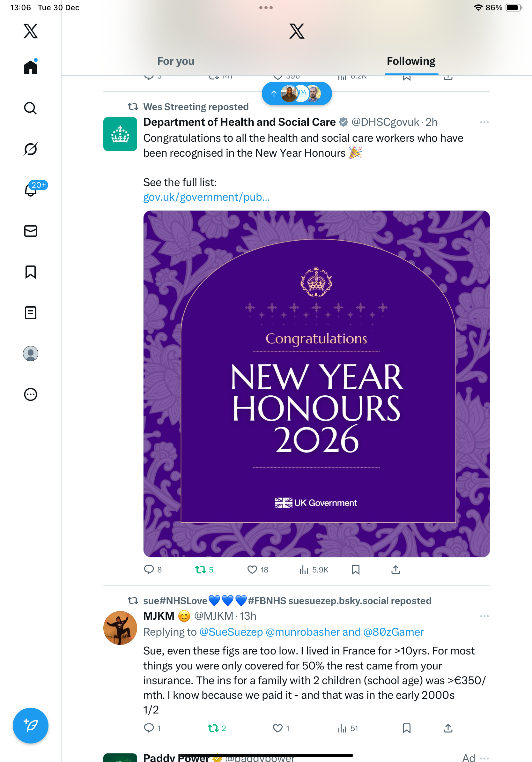Open more options on DHSC post
532x762 pixels.
[484, 122]
